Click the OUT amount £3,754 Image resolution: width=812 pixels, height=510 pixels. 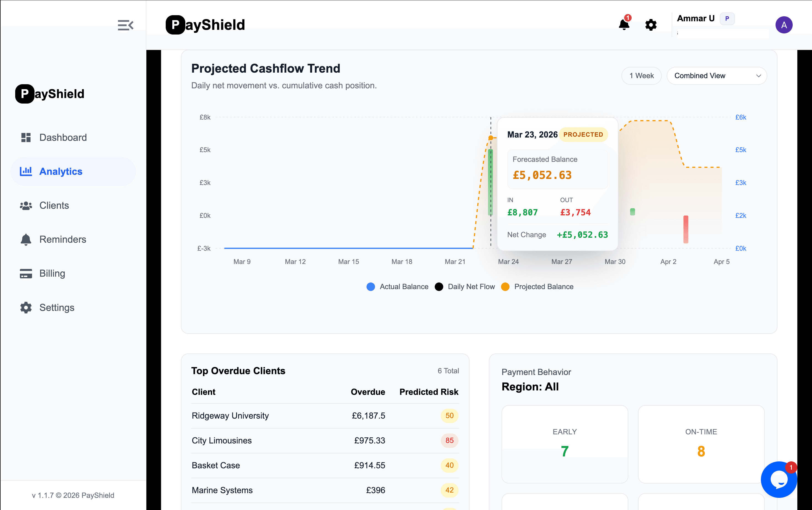575,212
